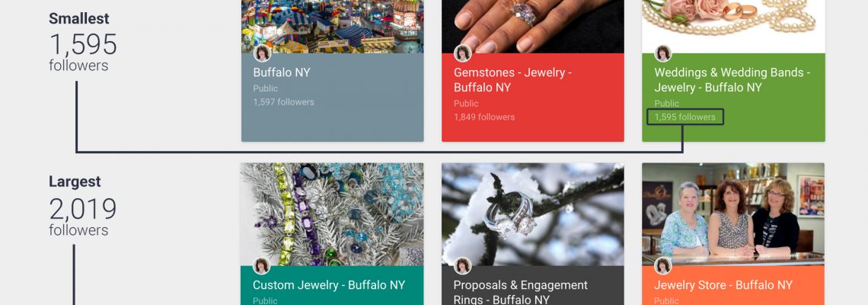Open Proposals & Engagement Rings collection title
Viewport: 868px width, 305px height.
click(520, 292)
